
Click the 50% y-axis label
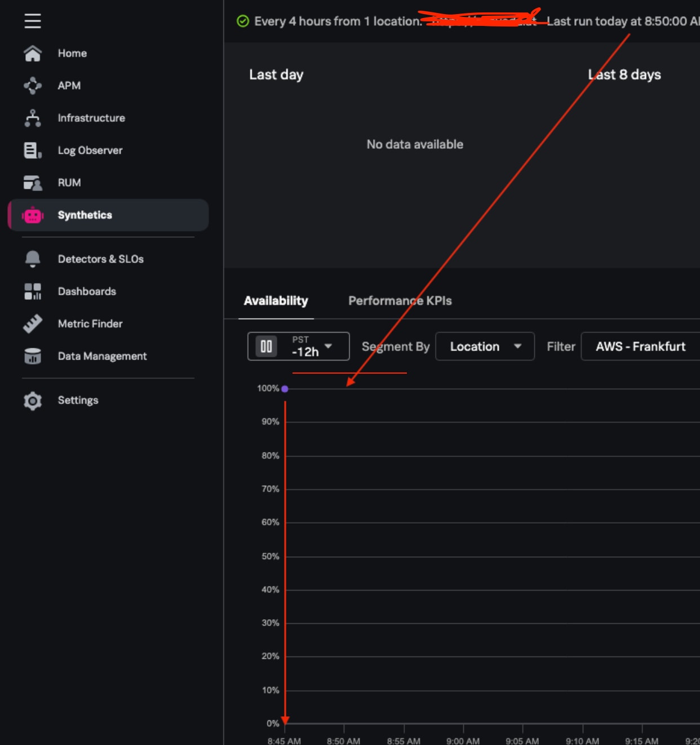coord(271,556)
